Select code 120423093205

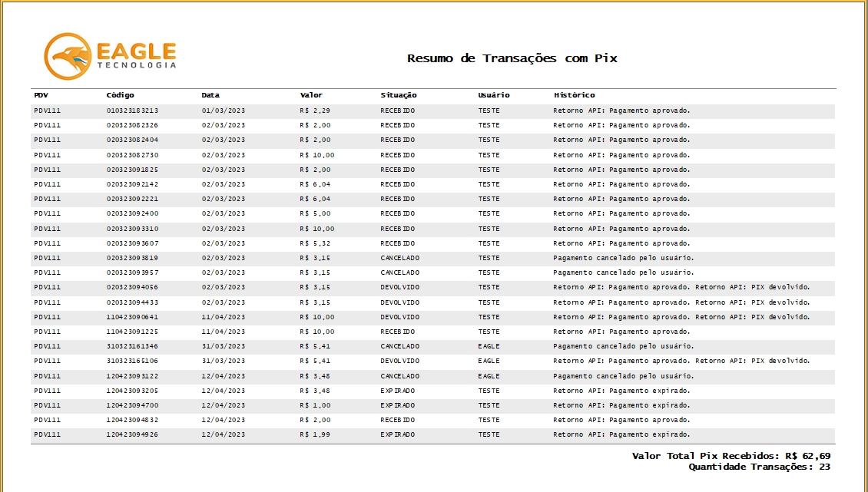pos(132,391)
